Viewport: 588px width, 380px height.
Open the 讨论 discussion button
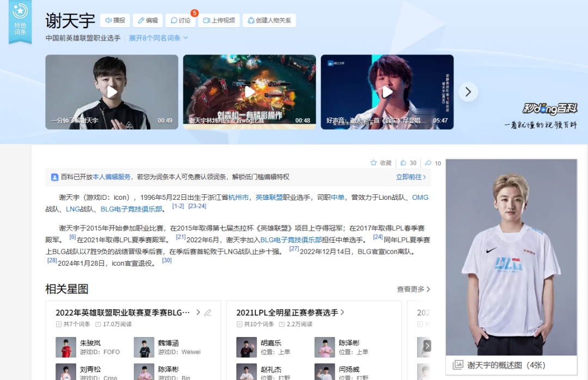tap(181, 20)
